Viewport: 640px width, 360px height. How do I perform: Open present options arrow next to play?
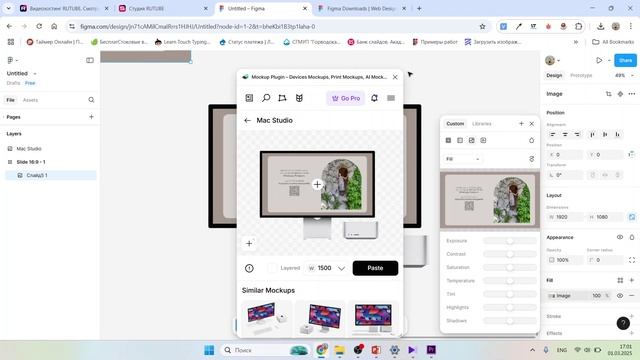pyautogui.click(x=609, y=60)
